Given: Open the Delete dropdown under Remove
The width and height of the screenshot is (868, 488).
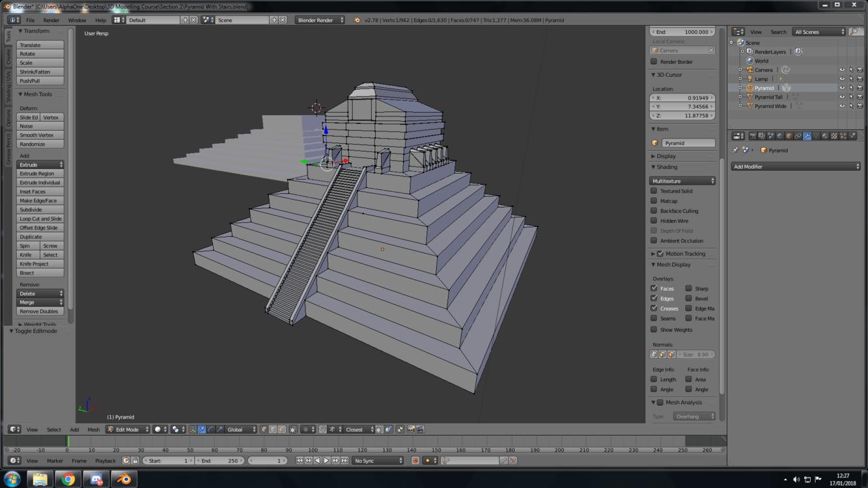Looking at the screenshot, I should (40, 293).
